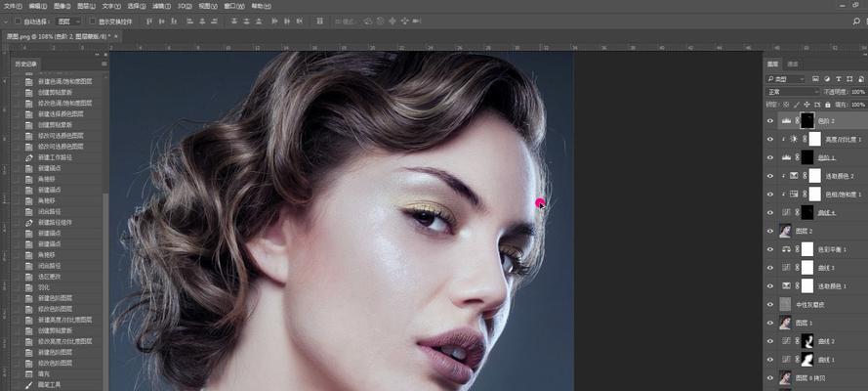Screen dimensions: 868x391
Task: Open the 选择 (Select) menu
Action: (136, 6)
